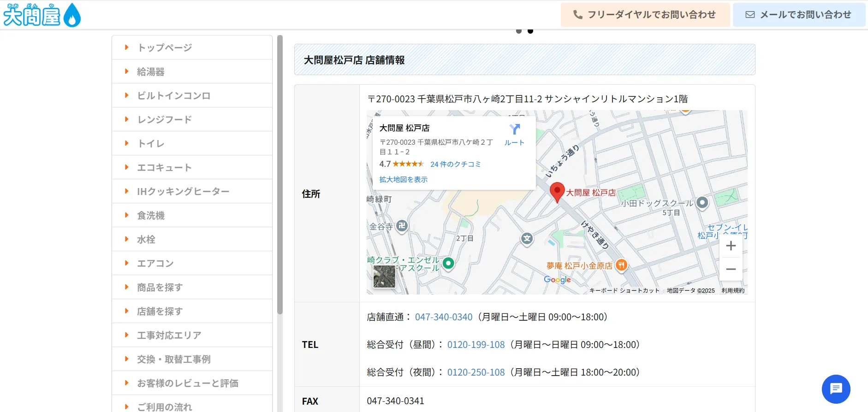Click the メールでお問い合わせ button
Screen dimensions: 868x412
tap(799, 15)
